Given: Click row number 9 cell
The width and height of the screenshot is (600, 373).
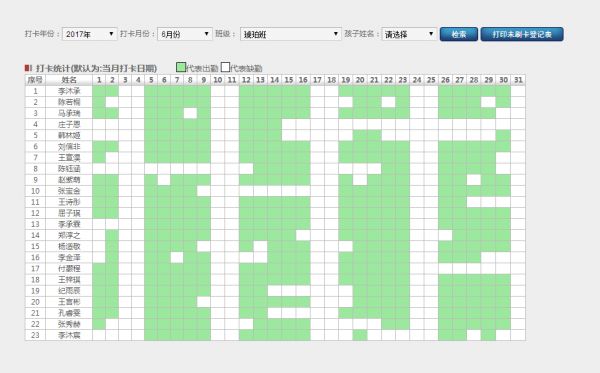Looking at the screenshot, I should [x=35, y=180].
